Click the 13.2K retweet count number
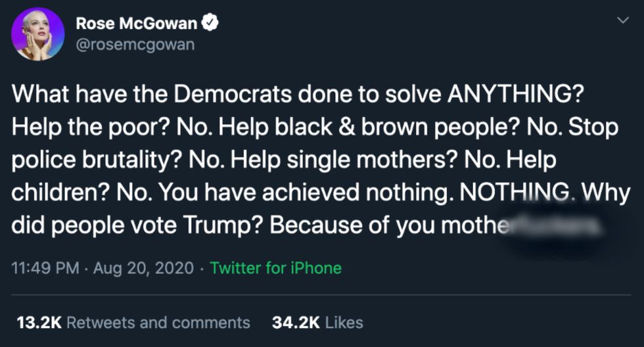 tap(37, 322)
